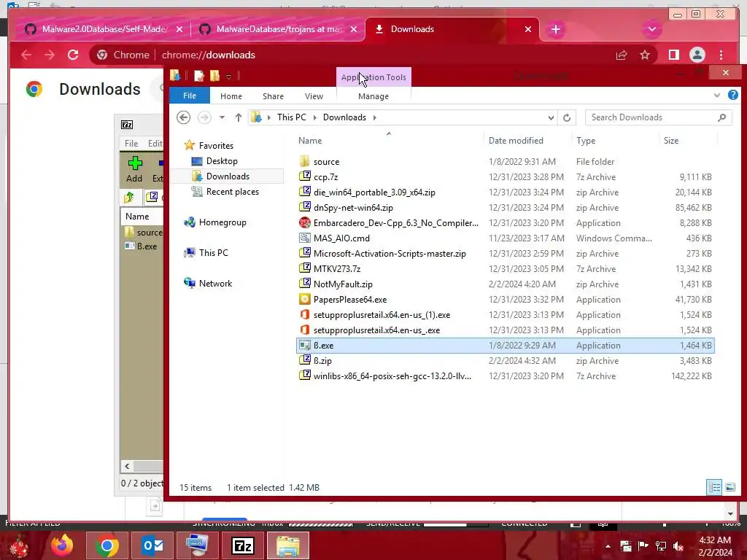Click the Add button in 7-Zip
The height and width of the screenshot is (560, 747).
134,169
